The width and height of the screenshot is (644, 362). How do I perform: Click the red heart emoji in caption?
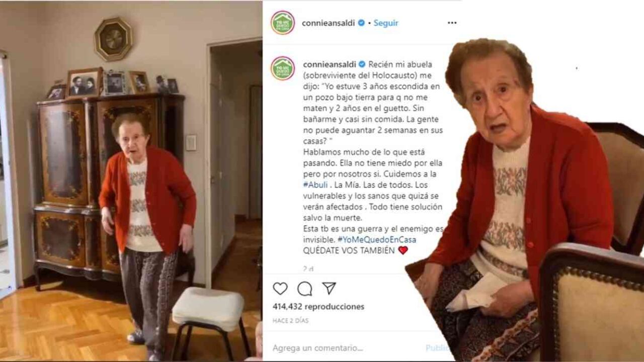click(403, 250)
